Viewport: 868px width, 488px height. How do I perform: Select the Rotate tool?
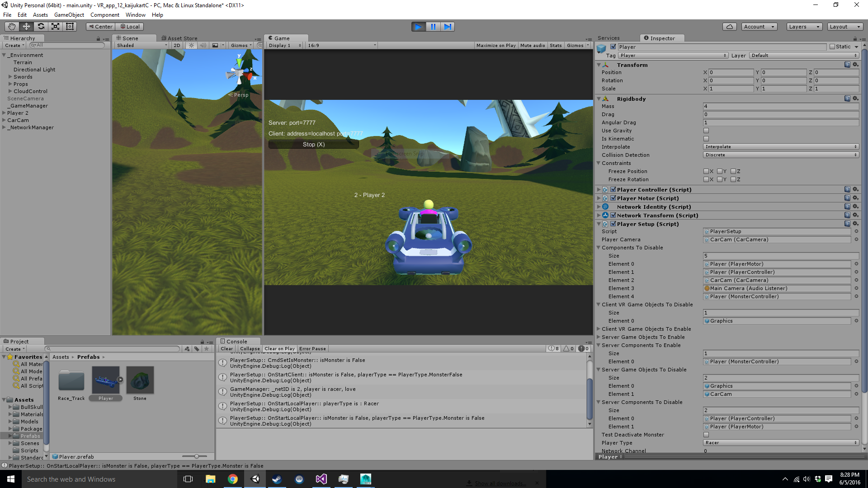(41, 26)
